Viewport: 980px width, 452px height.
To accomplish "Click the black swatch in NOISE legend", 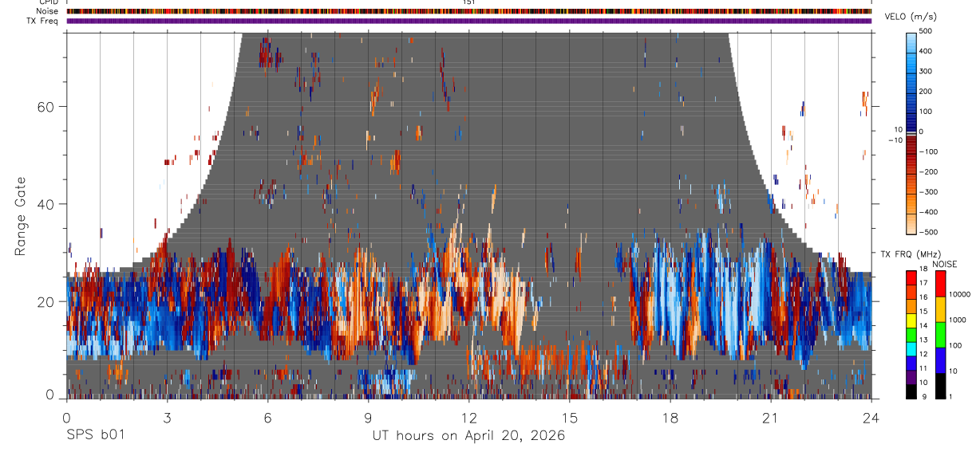I will (939, 386).
